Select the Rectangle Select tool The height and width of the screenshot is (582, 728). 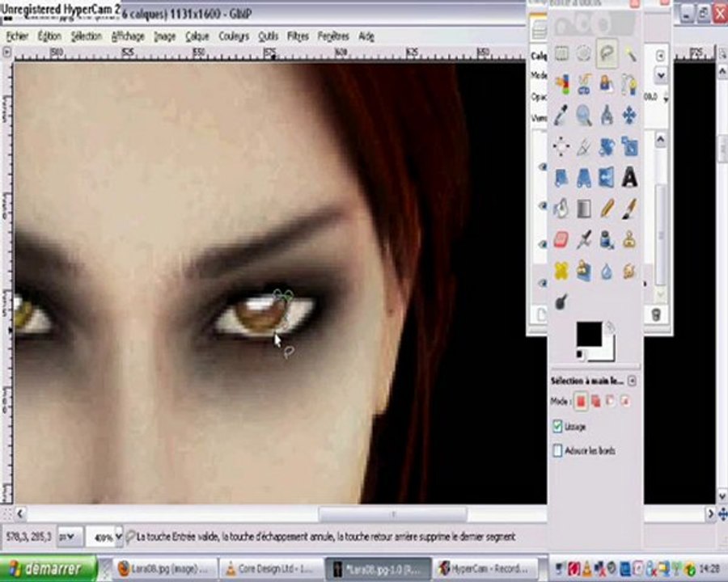pos(561,55)
